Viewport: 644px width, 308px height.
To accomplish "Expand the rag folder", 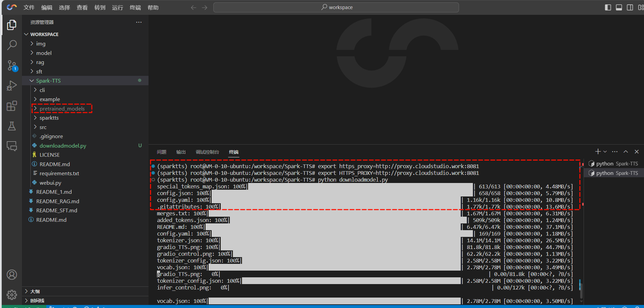I will 85,62.
